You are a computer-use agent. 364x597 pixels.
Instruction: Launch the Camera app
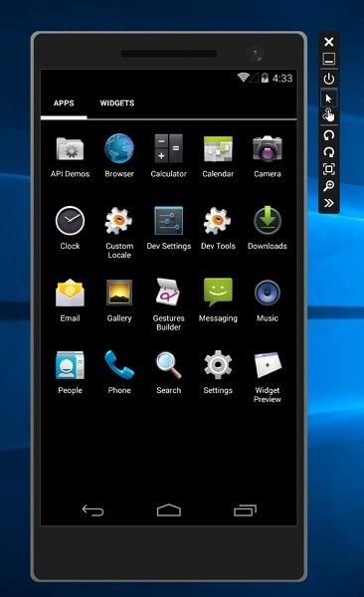(268, 156)
